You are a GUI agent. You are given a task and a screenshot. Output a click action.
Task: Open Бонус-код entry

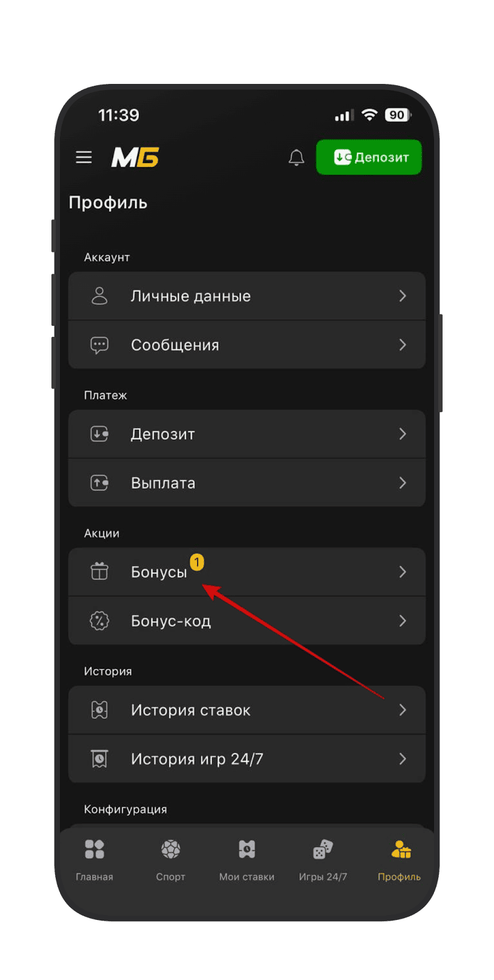(247, 620)
